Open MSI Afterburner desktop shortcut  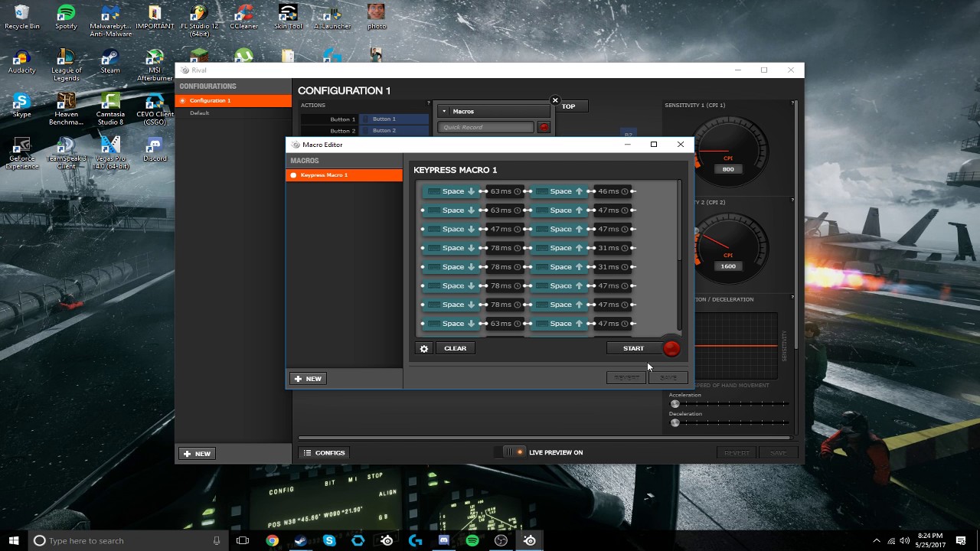155,65
